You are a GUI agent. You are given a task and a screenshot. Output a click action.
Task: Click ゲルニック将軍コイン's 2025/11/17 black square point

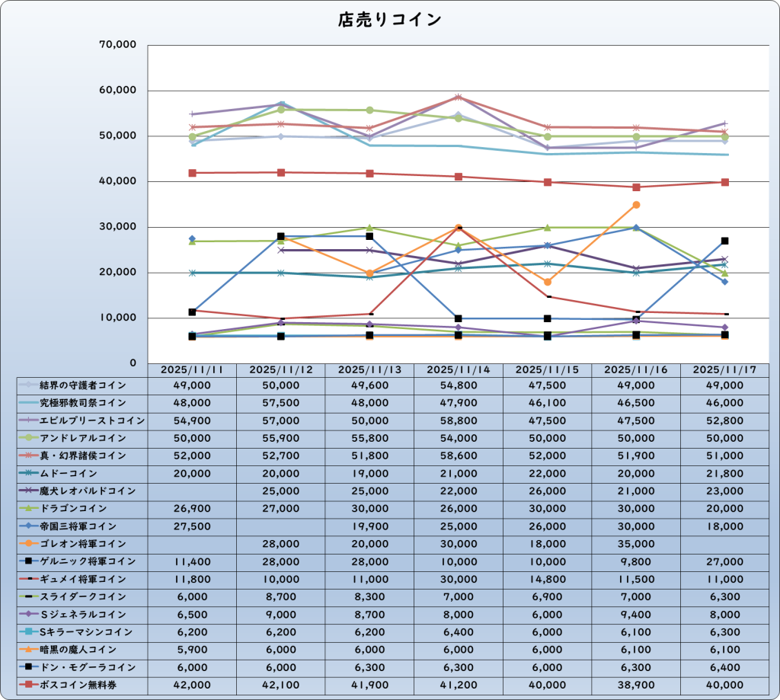click(x=724, y=241)
